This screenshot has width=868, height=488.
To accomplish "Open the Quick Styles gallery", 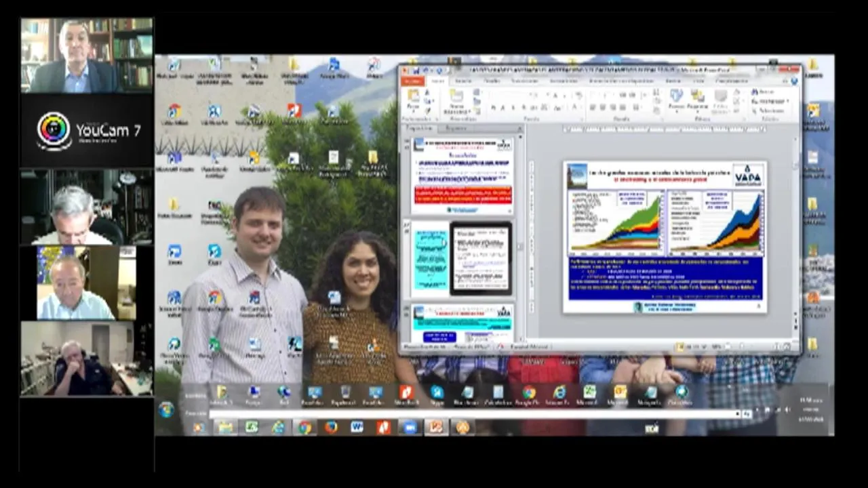I will 720,102.
